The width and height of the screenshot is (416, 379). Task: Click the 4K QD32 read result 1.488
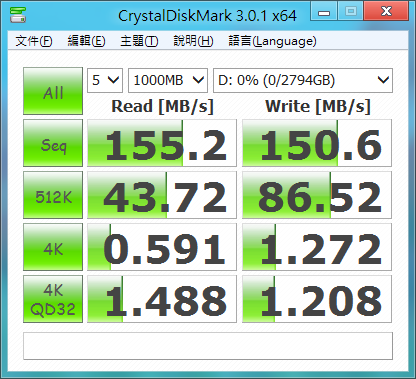click(x=162, y=299)
